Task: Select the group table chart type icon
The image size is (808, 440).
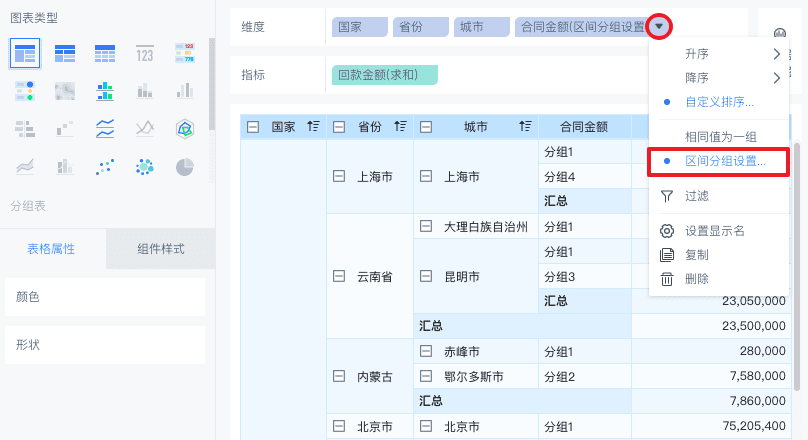Action: tap(25, 53)
